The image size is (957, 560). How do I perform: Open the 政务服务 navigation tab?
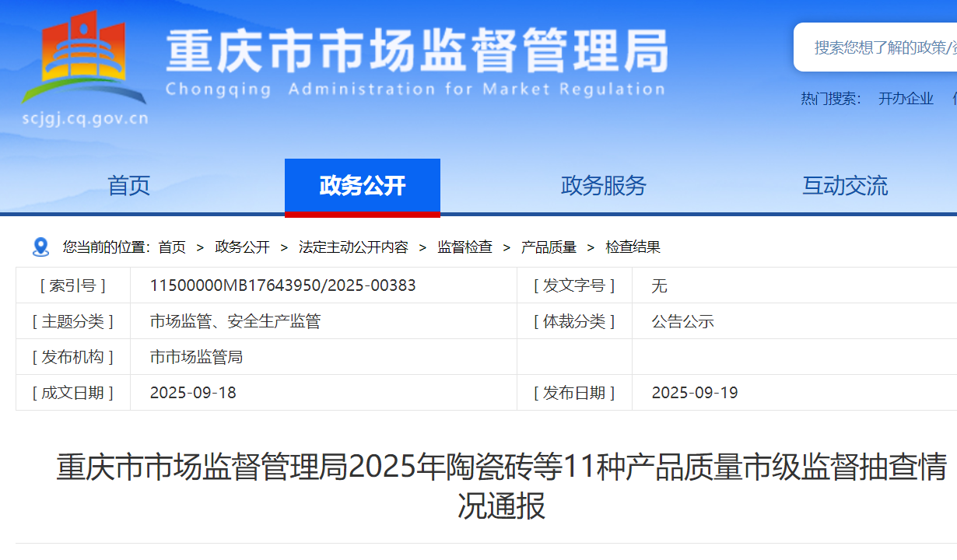coord(604,186)
